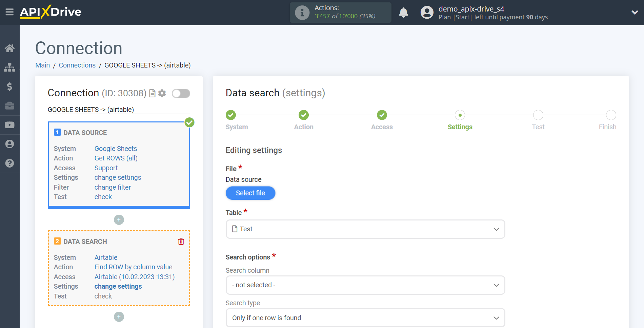Click Get ROWS (all) action link
Image resolution: width=644 pixels, height=328 pixels.
click(x=116, y=158)
